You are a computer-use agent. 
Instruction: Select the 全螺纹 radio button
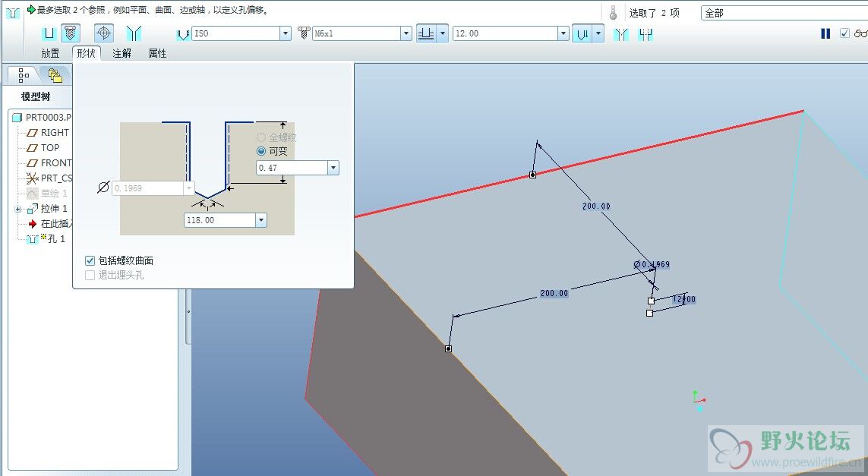pos(261,137)
